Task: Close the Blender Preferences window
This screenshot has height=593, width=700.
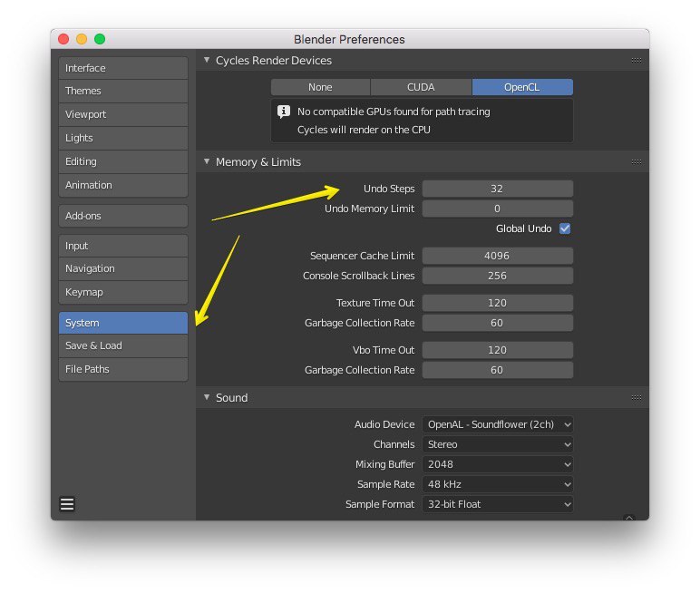Action: [63, 39]
